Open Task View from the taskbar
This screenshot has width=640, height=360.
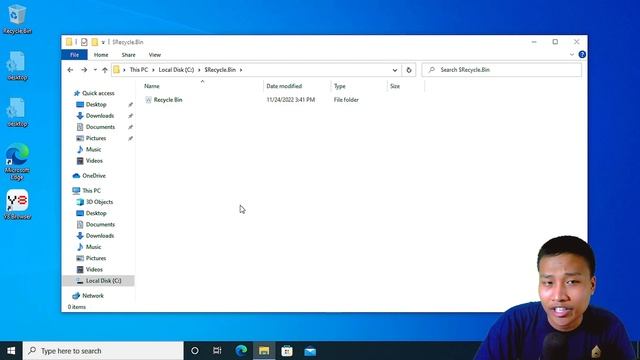(217, 351)
